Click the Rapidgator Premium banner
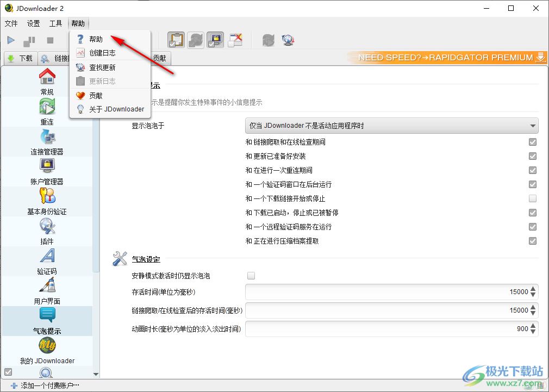This screenshot has width=549, height=392. [447, 58]
